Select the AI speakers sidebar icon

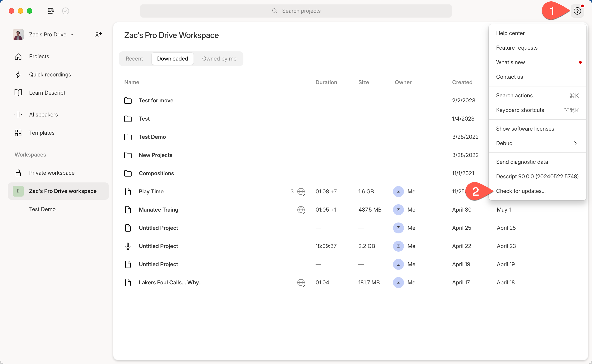pos(18,114)
